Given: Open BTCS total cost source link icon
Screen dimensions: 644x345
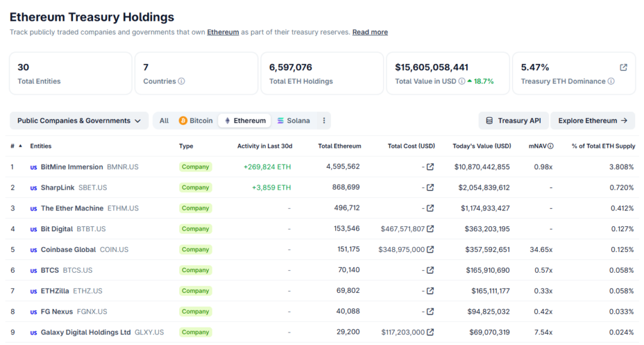Looking at the screenshot, I should click(430, 270).
